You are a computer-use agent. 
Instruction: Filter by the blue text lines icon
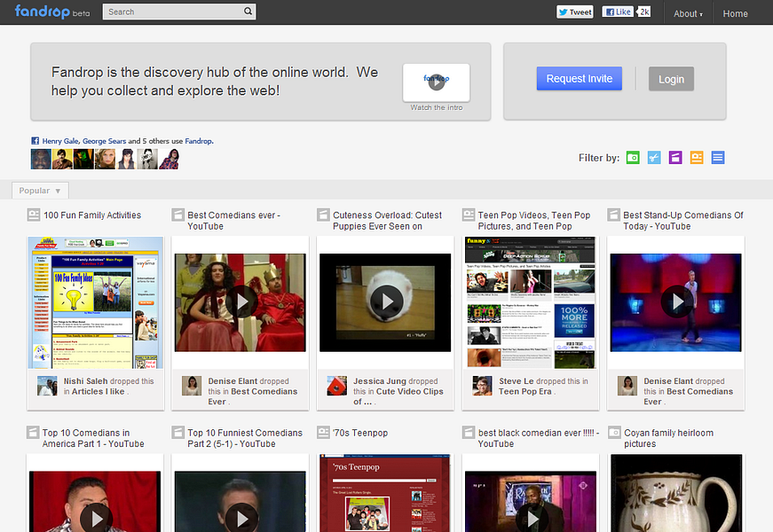(718, 158)
